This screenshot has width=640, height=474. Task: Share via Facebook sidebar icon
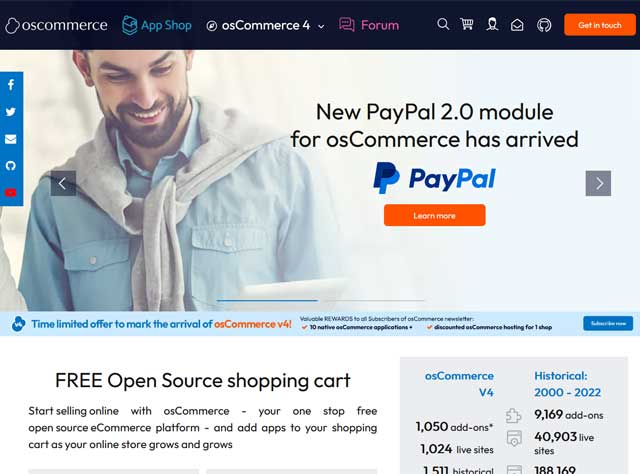(11, 85)
